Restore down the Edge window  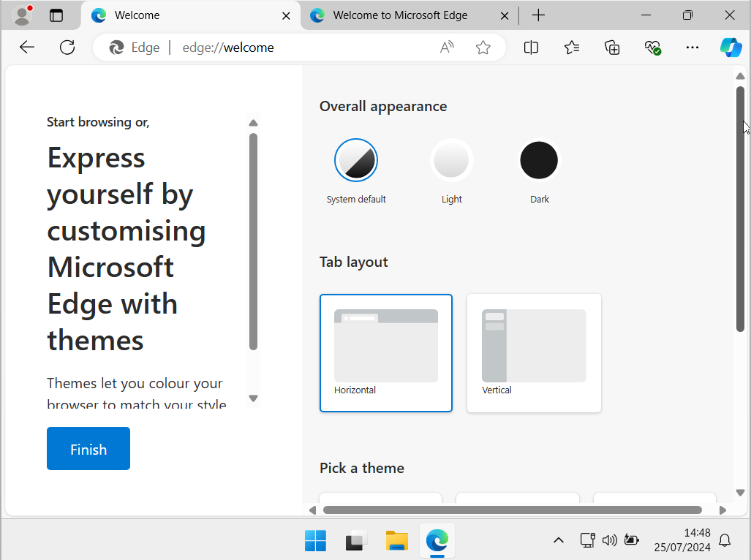coord(687,15)
